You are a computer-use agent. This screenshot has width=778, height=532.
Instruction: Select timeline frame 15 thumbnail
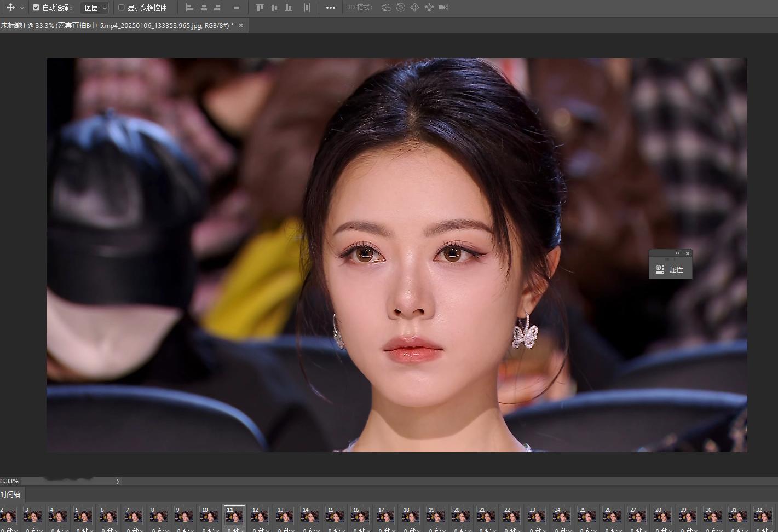tap(335, 516)
